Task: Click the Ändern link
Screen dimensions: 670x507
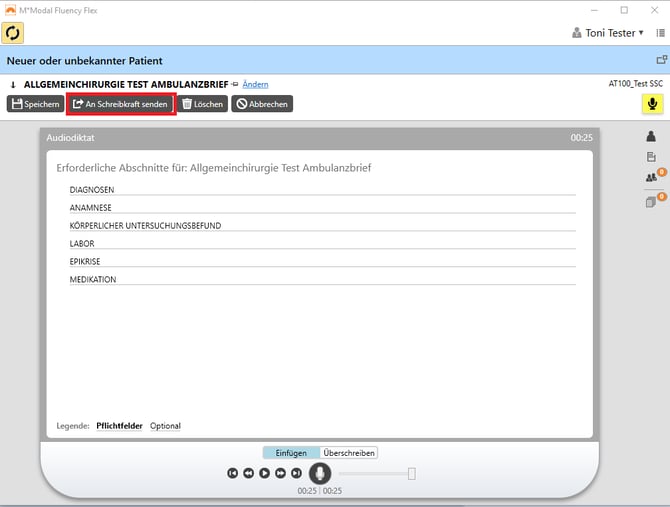Action: click(255, 84)
